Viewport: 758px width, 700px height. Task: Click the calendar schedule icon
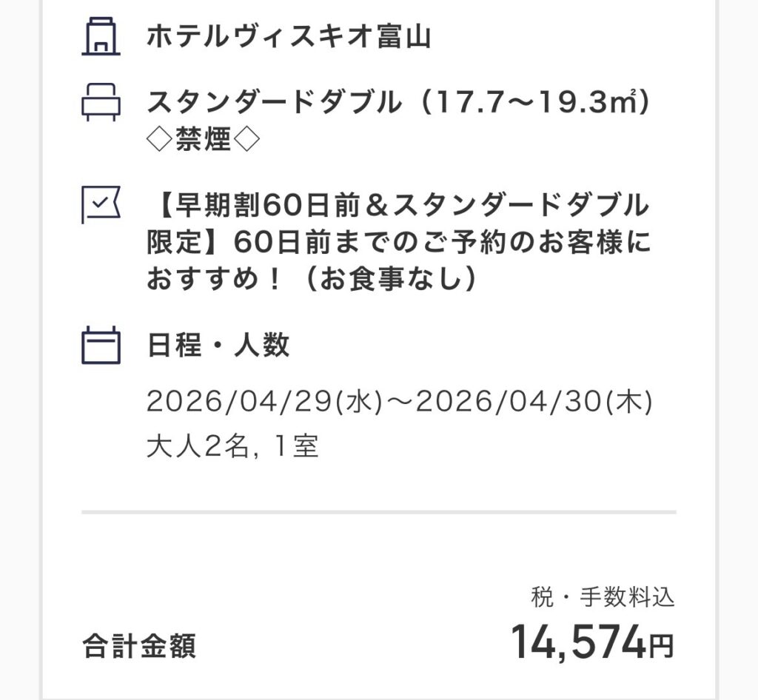pos(101,345)
